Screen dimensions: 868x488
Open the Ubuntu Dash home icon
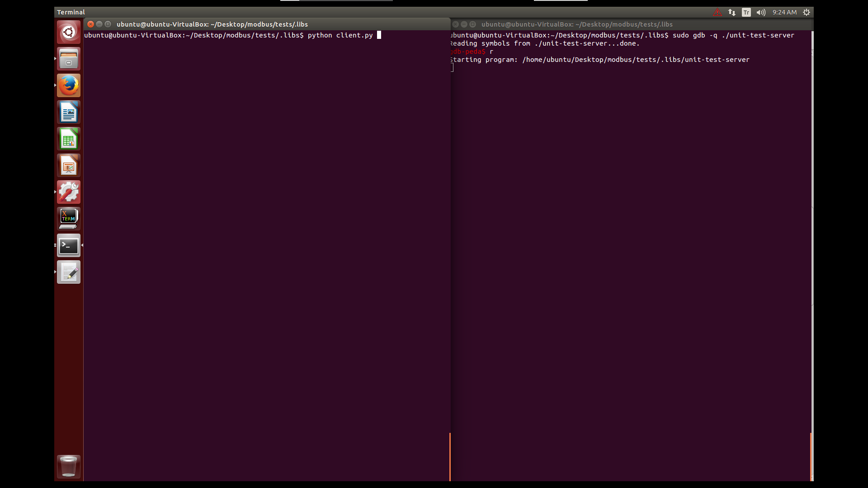[x=69, y=32]
